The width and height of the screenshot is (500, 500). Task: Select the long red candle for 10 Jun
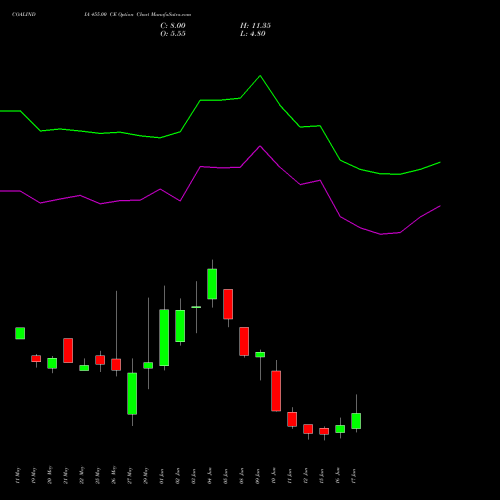[x=276, y=391]
